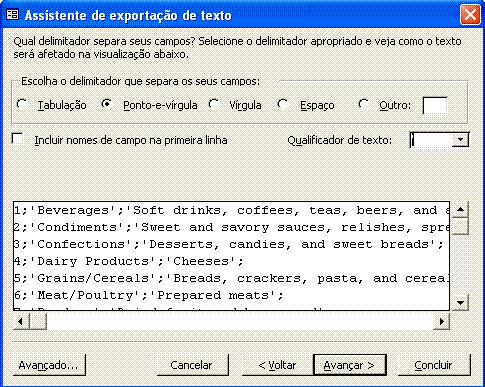Click the horizontal scrollbar thumb
Screen dimensions: 485x387
[38, 321]
